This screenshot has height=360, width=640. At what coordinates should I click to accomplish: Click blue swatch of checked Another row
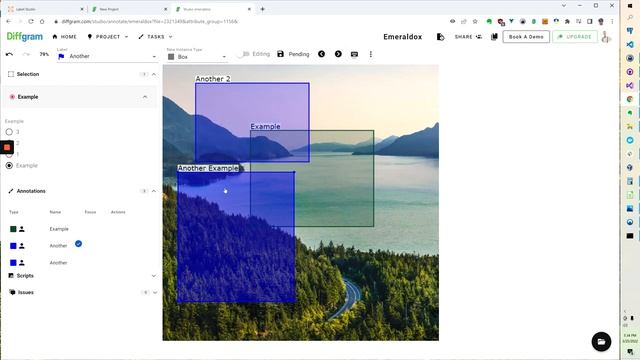(x=13, y=246)
